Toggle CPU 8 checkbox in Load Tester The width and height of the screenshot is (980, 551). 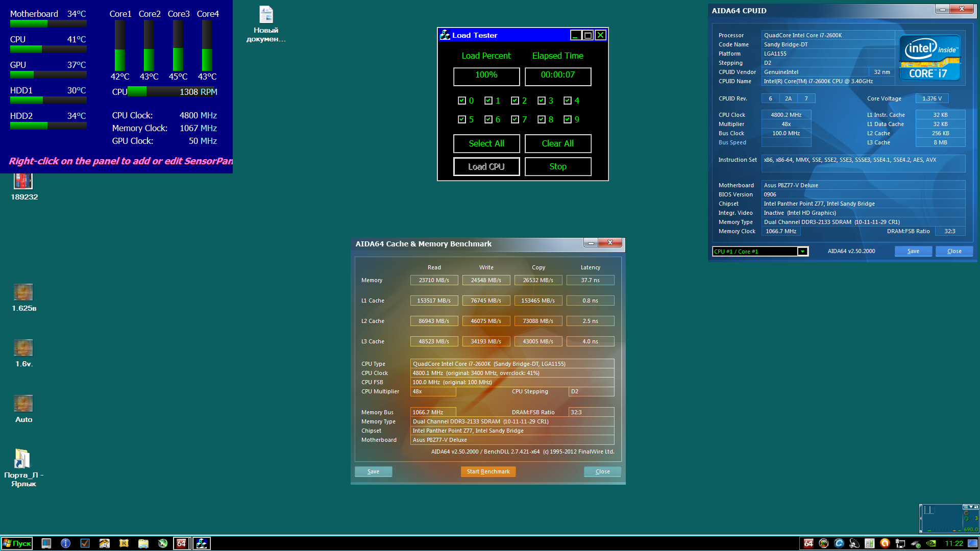coord(541,119)
